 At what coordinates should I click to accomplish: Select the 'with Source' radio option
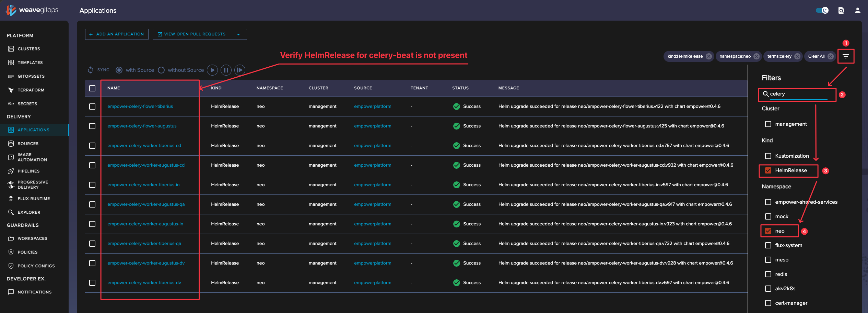click(x=119, y=70)
